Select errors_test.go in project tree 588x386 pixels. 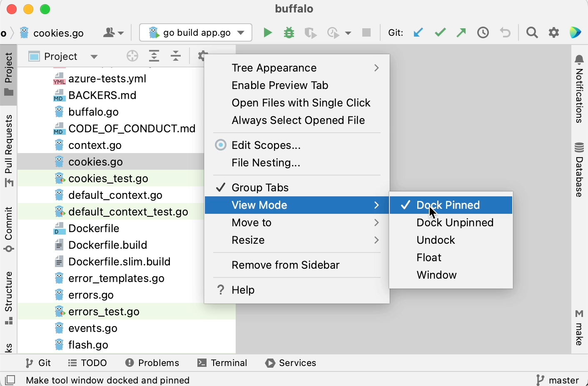(x=104, y=312)
